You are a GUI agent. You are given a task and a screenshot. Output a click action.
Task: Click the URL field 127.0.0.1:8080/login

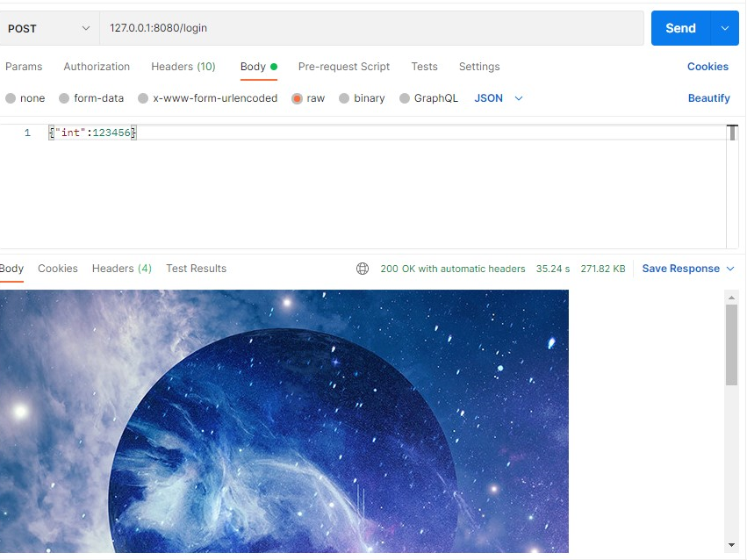tap(371, 28)
